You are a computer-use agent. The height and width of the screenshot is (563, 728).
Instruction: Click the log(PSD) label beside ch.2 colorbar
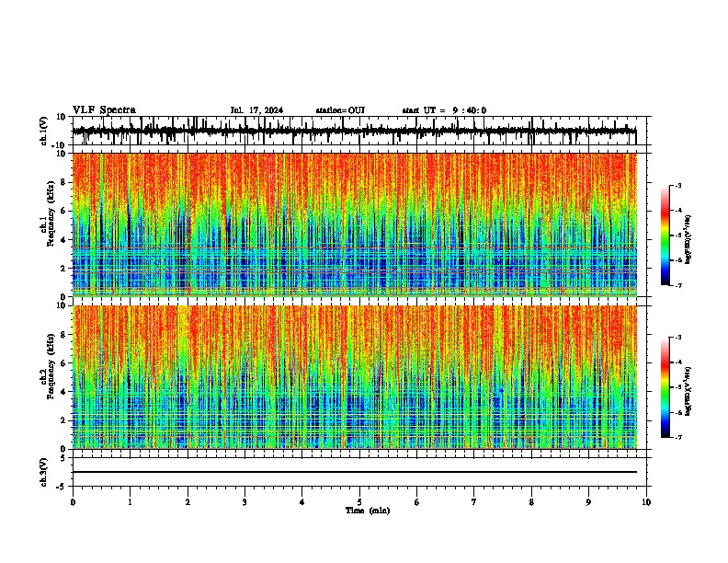[688, 392]
